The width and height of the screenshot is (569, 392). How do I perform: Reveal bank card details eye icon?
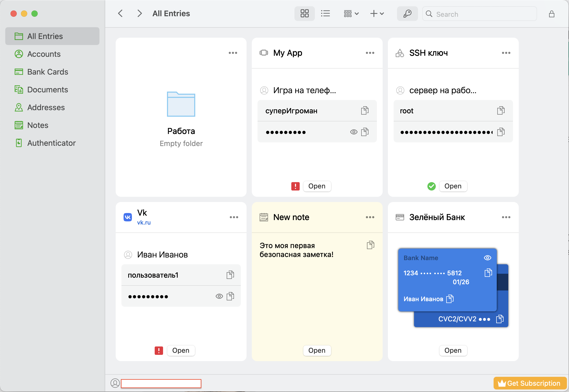pos(487,258)
